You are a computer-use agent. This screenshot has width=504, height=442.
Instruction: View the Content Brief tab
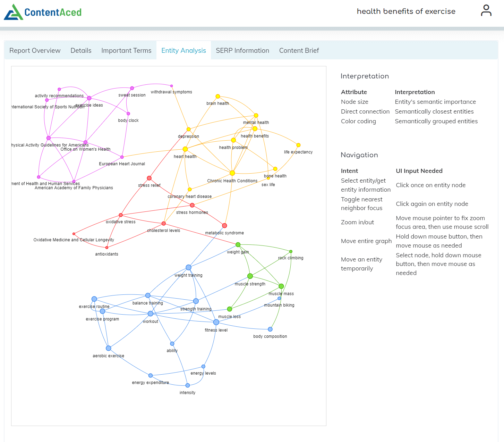point(299,50)
